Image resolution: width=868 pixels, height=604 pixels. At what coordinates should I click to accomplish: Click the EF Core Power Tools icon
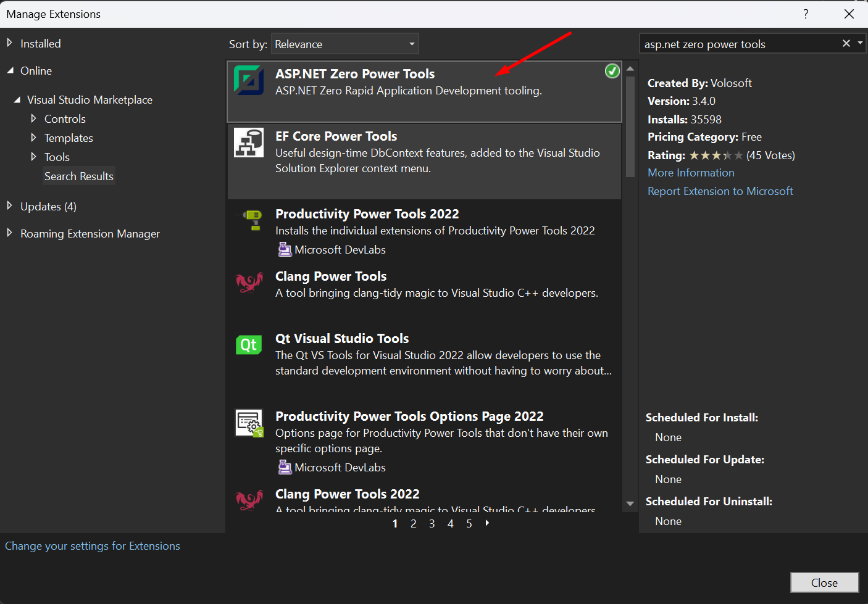click(x=249, y=143)
